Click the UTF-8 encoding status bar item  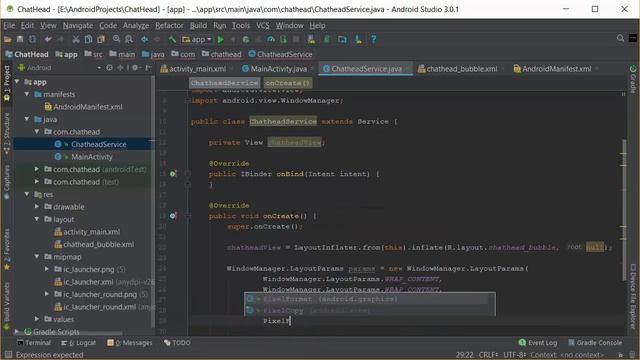(515, 355)
